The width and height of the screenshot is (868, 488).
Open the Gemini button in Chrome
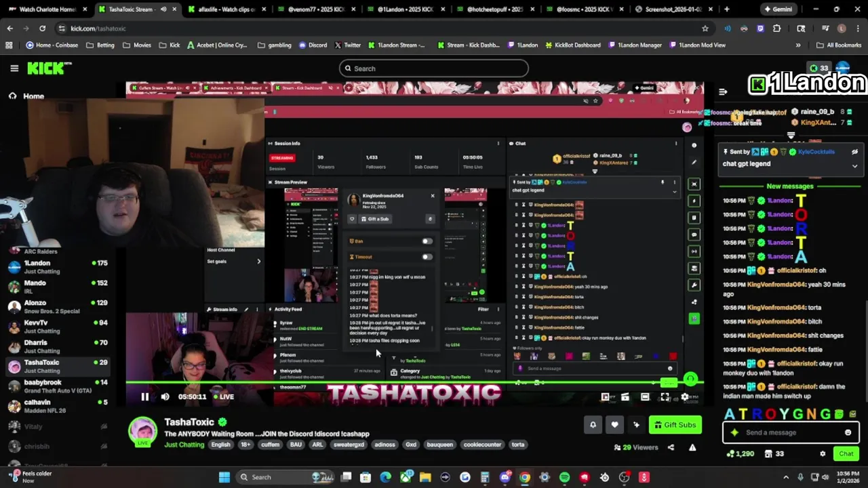click(x=777, y=9)
